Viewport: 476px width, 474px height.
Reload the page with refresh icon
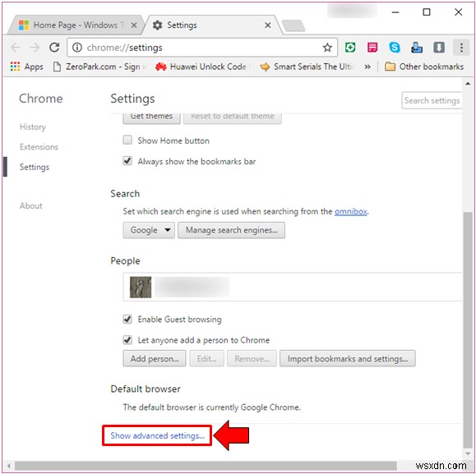coord(54,48)
